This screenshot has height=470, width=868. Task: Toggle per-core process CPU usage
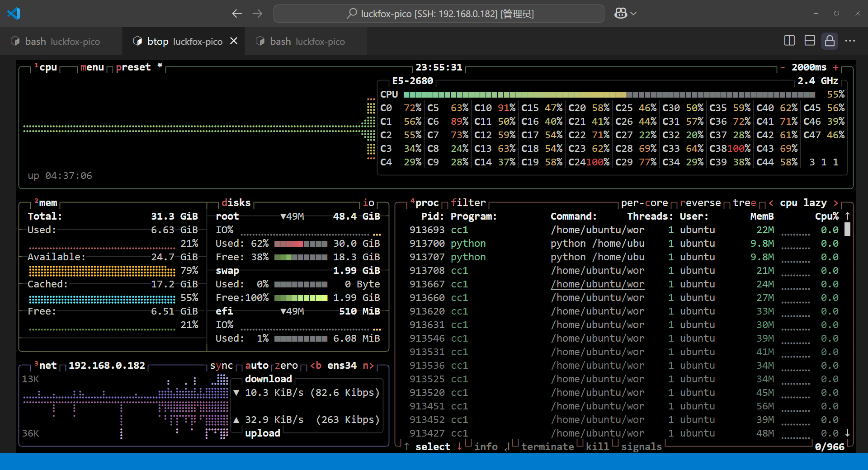(x=645, y=203)
